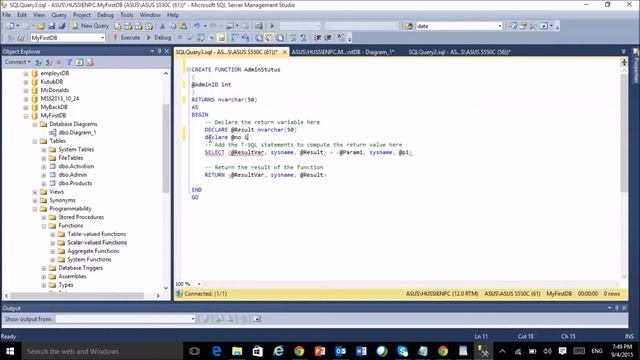Click the Increase Indent icon
Screen dimensions: 640x360
[x=328, y=38]
